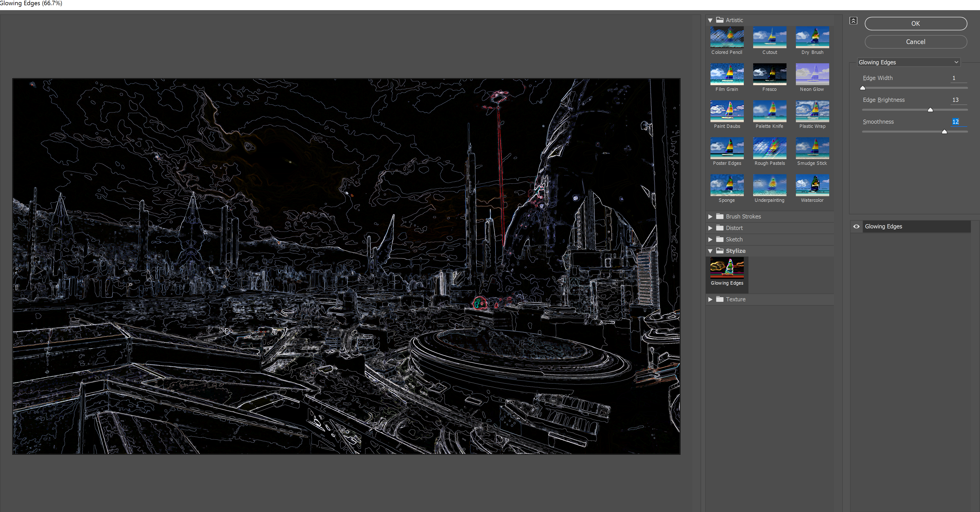980x512 pixels.
Task: Select the Colored Pencil filter thumbnail
Action: tap(727, 37)
